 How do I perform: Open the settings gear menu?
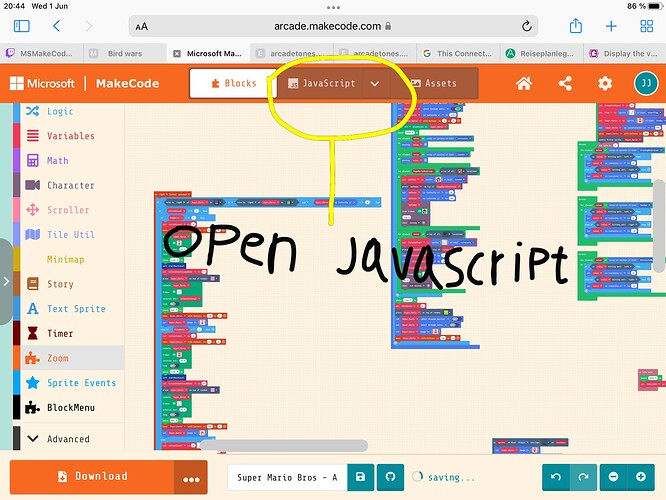coord(605,83)
